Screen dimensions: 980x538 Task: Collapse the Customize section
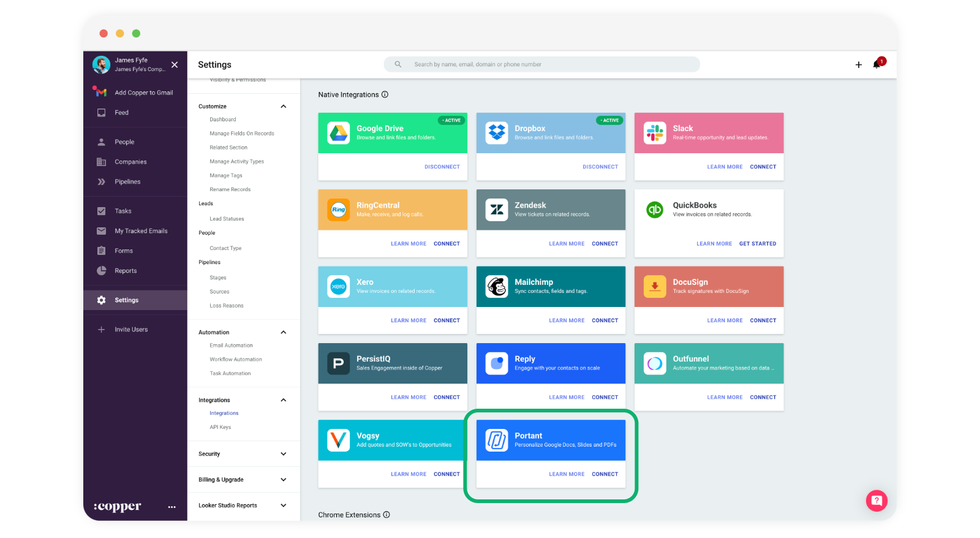pyautogui.click(x=283, y=107)
